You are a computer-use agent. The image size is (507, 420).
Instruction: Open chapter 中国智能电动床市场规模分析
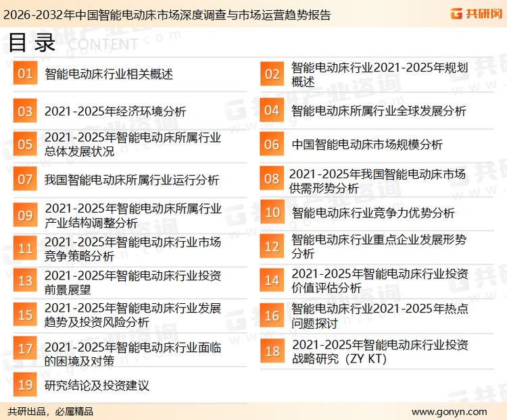367,145
